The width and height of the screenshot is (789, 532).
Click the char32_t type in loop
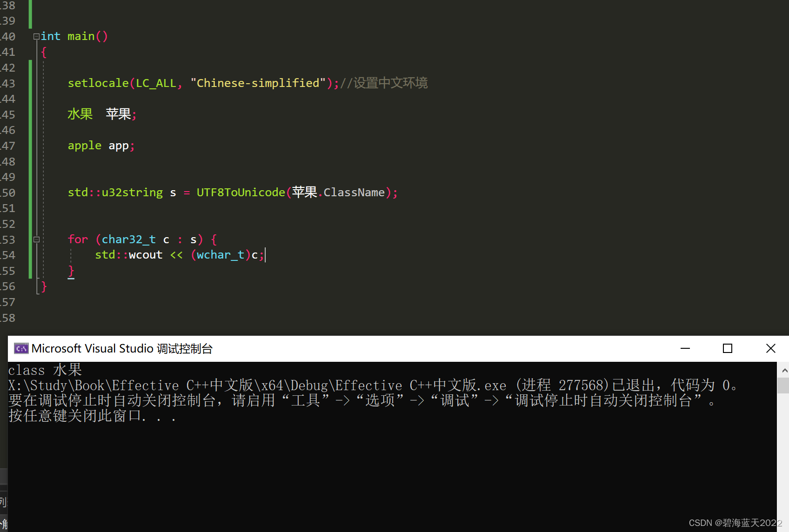click(x=129, y=239)
